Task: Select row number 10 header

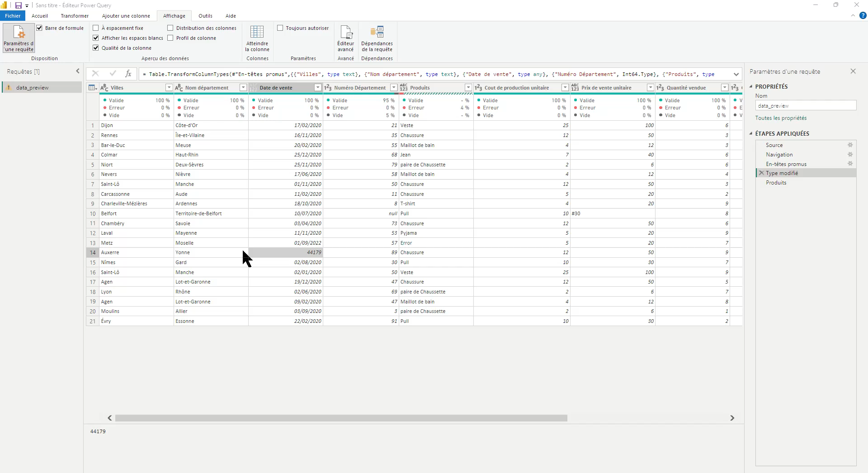Action: [x=93, y=213]
